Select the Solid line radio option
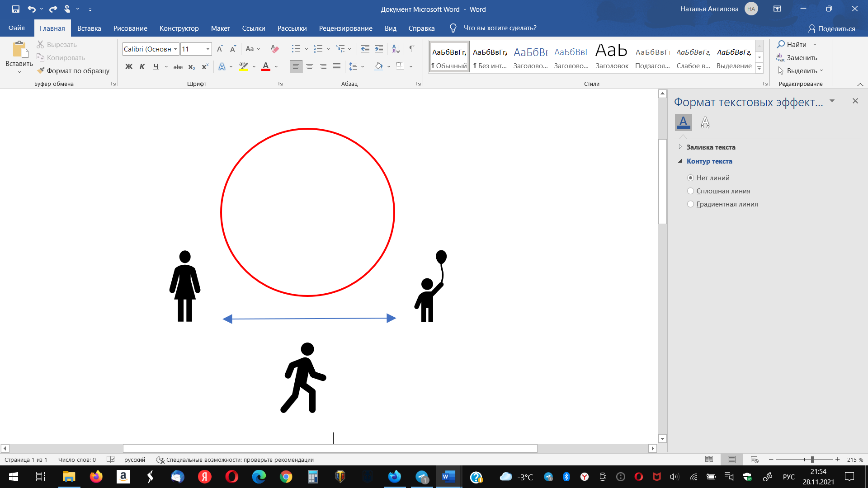868x488 pixels. click(x=690, y=191)
